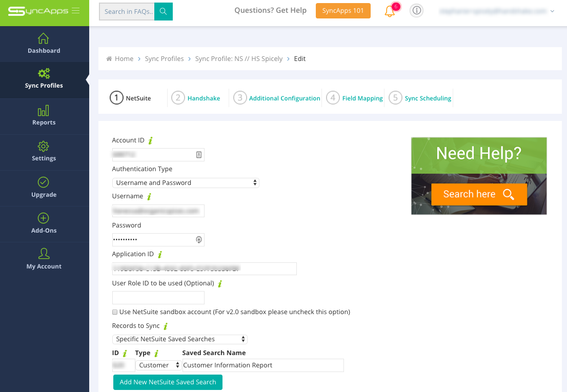Click the Reports bar chart icon

(44, 111)
